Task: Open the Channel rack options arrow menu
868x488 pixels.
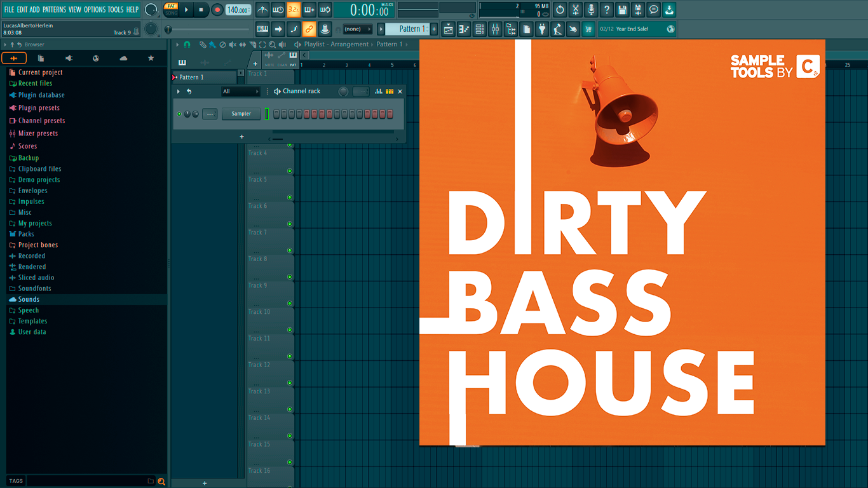Action: point(179,91)
